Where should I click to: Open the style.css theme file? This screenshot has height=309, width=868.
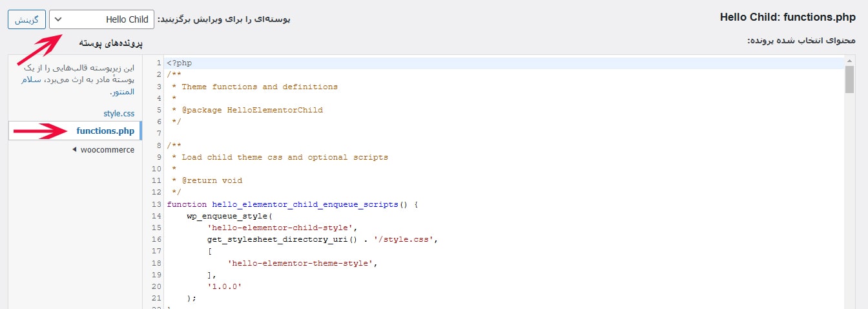click(x=119, y=113)
